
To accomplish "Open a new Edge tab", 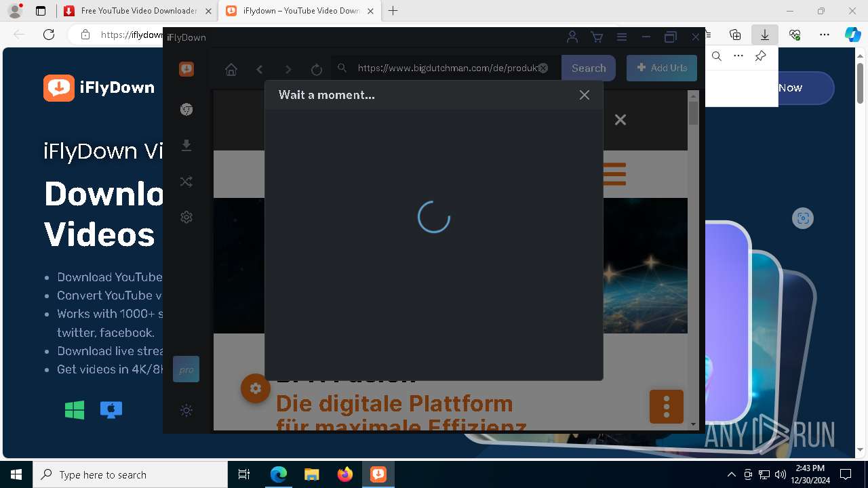I will pos(393,11).
